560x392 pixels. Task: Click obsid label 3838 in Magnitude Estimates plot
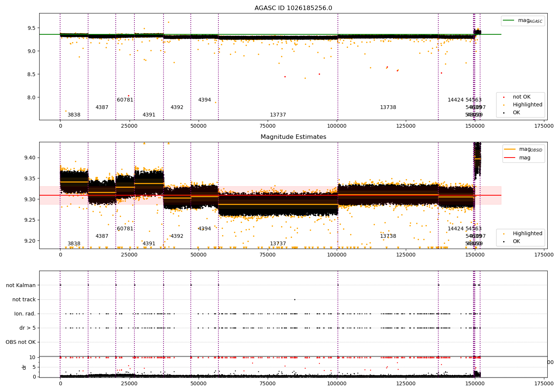[74, 244]
